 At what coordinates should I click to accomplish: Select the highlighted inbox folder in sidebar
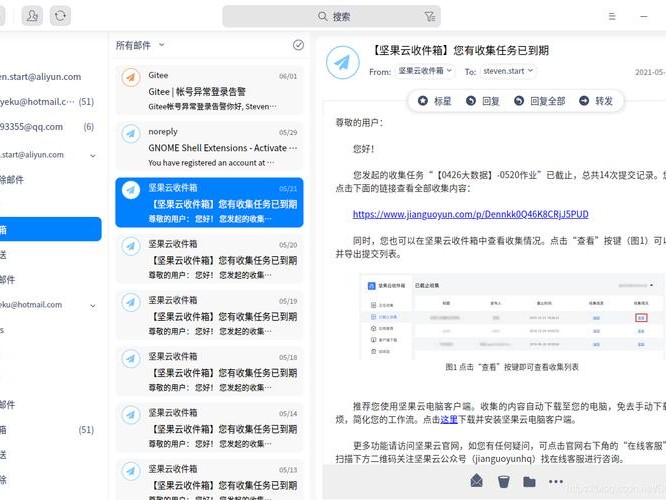[51, 229]
